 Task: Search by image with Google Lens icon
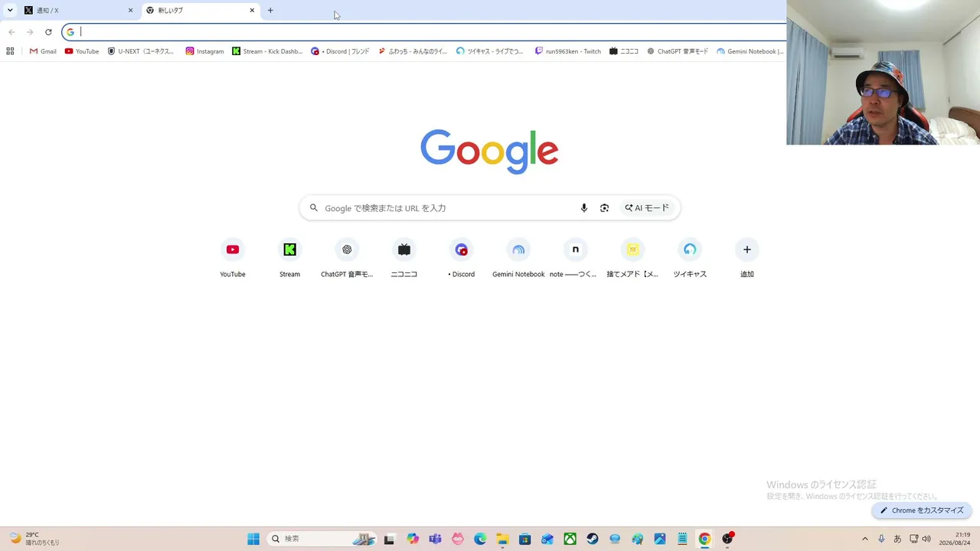[x=605, y=208]
